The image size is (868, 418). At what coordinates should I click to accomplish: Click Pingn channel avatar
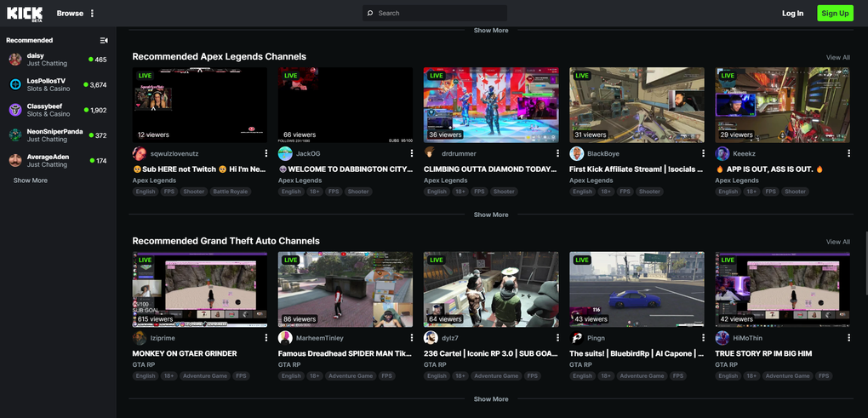click(576, 338)
